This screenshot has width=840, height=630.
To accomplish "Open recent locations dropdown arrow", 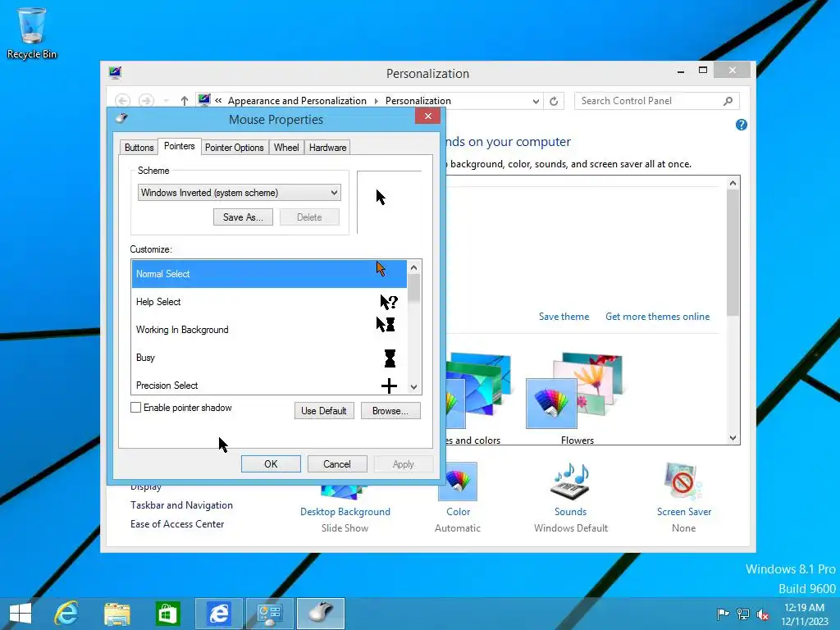I will point(166,101).
